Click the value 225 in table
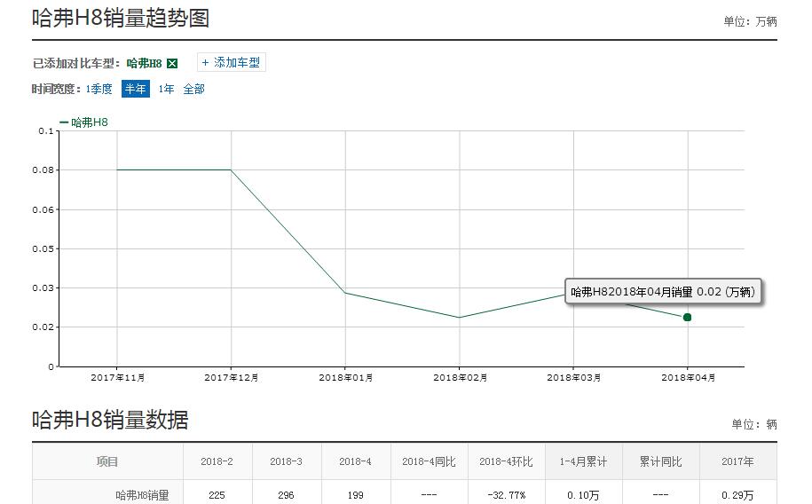This screenshot has height=504, width=812. click(217, 495)
